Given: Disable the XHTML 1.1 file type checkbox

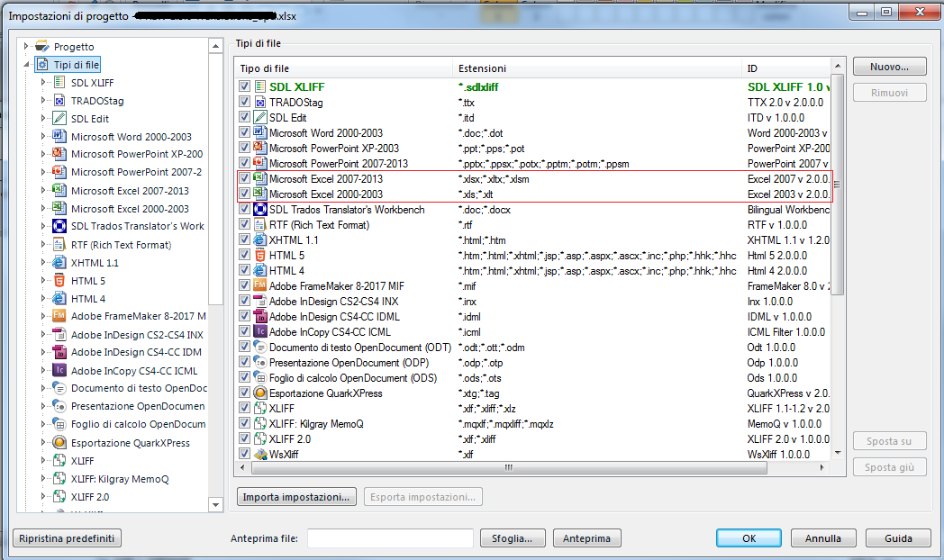Looking at the screenshot, I should pyautogui.click(x=244, y=240).
